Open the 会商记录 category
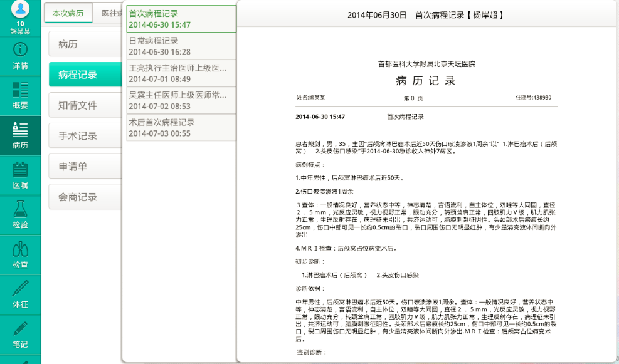 pyautogui.click(x=85, y=197)
